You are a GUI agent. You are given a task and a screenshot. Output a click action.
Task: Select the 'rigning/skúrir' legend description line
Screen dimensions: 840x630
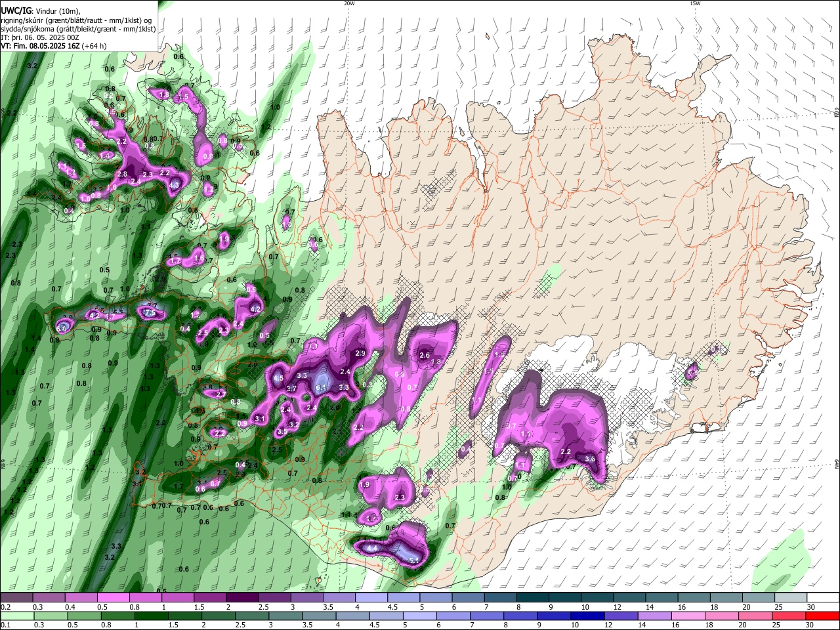click(76, 20)
